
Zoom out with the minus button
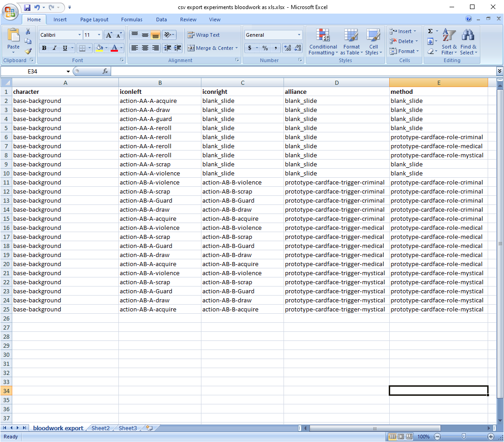pos(437,437)
